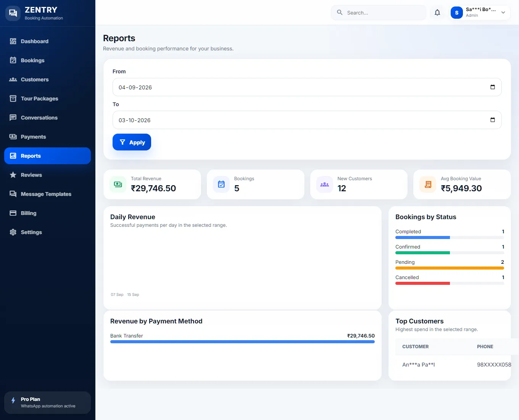The width and height of the screenshot is (519, 420).
Task: Click the ₹5,949.30 average booking value
Action: 461,188
